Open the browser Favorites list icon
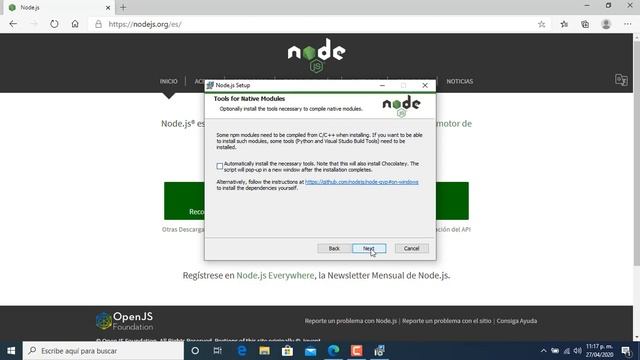 coord(564,24)
